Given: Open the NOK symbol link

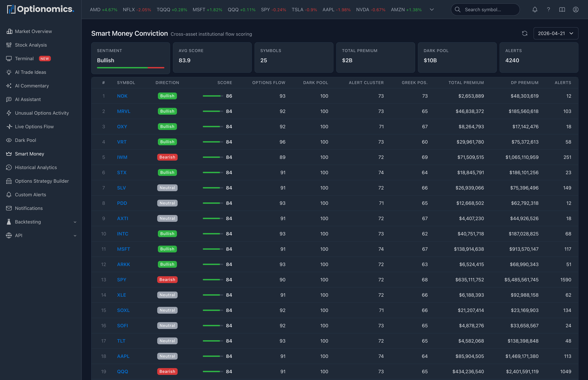Looking at the screenshot, I should [x=122, y=96].
